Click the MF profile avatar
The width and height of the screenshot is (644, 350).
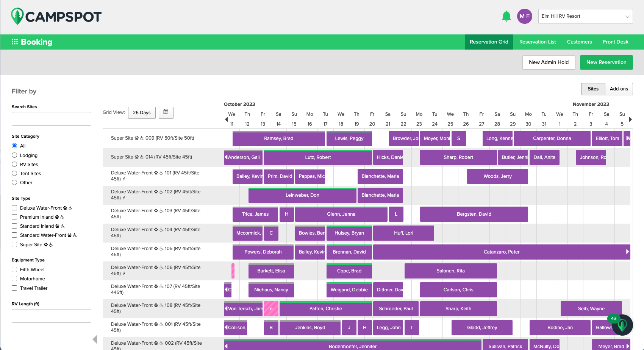coord(525,16)
